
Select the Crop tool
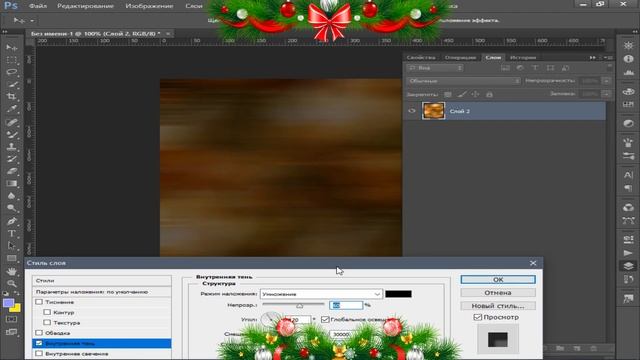point(11,97)
